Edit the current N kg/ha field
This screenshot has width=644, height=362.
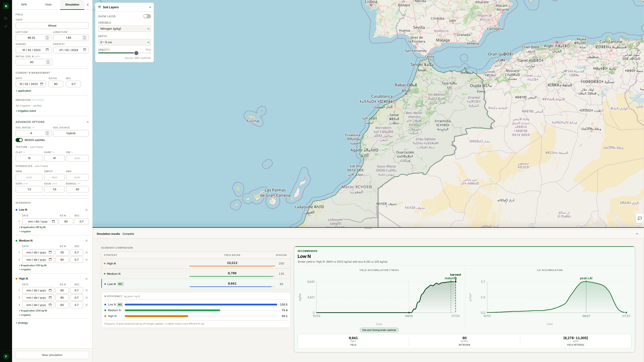click(56, 84)
